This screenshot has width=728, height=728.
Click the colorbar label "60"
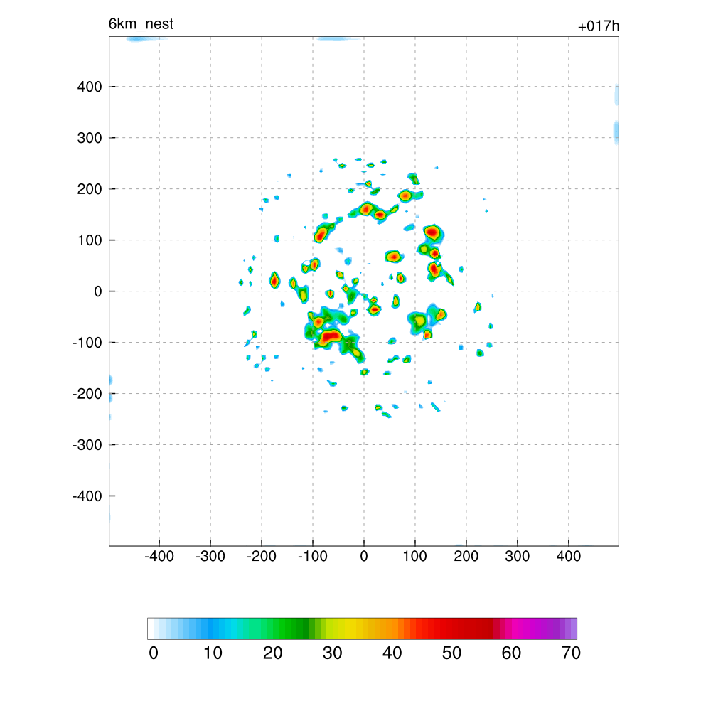(511, 653)
